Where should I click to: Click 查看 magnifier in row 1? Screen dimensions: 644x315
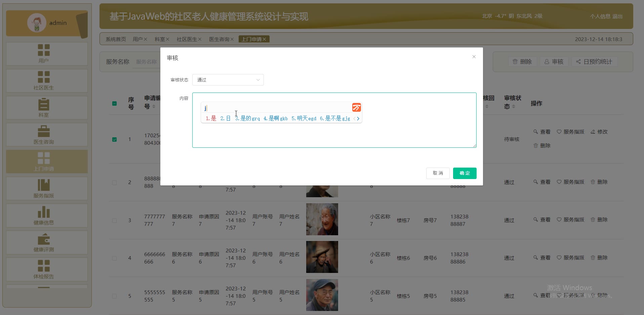tap(542, 132)
